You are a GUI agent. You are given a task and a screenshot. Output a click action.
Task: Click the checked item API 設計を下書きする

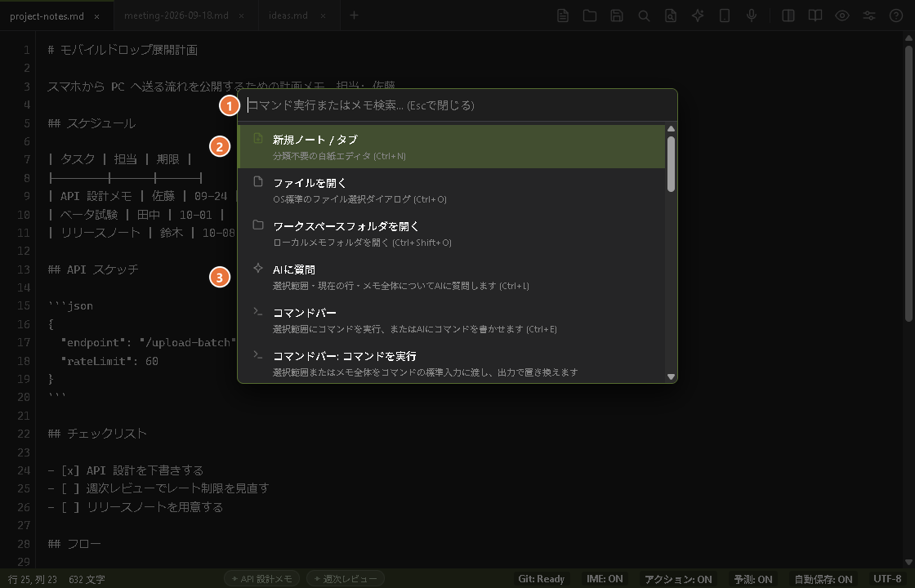click(126, 470)
